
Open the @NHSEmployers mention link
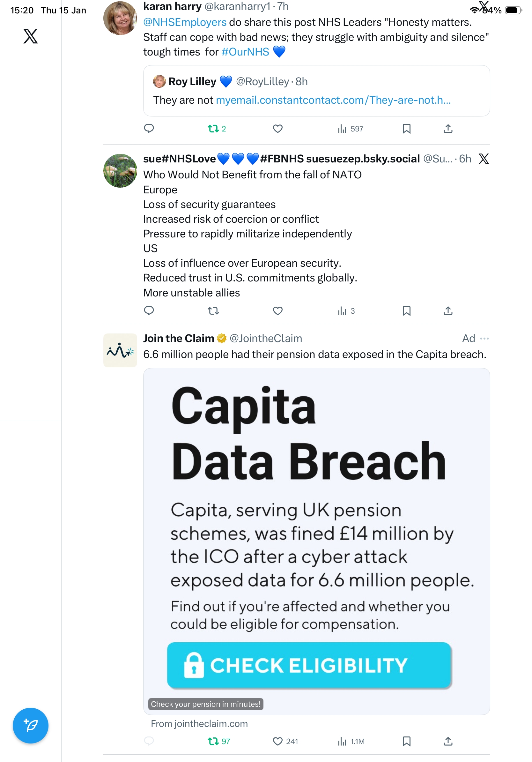coord(185,22)
